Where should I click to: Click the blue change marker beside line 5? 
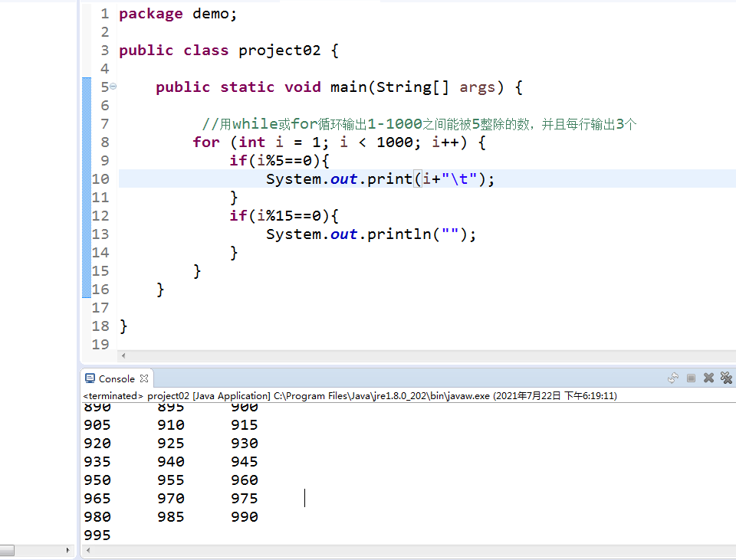tap(86, 87)
